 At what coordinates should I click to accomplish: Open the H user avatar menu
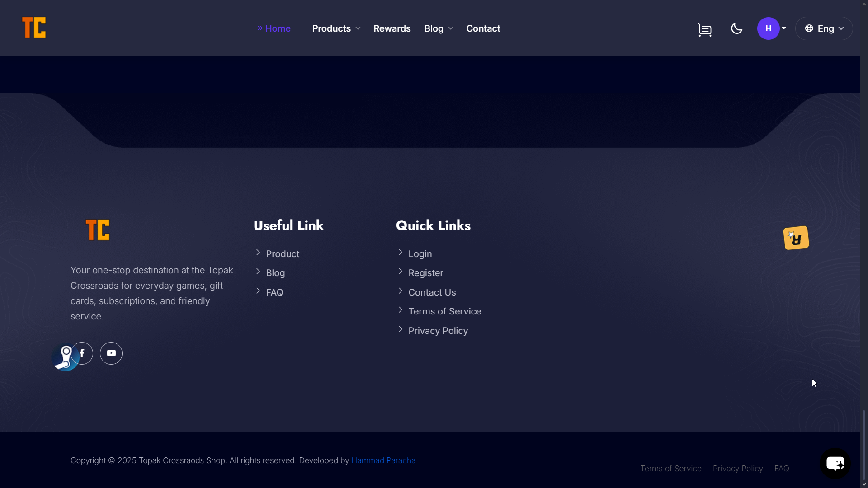tap(769, 28)
